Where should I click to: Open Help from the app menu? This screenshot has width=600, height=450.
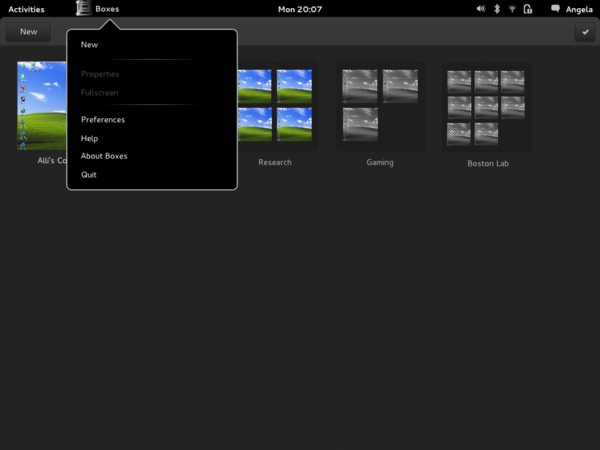pyautogui.click(x=90, y=139)
